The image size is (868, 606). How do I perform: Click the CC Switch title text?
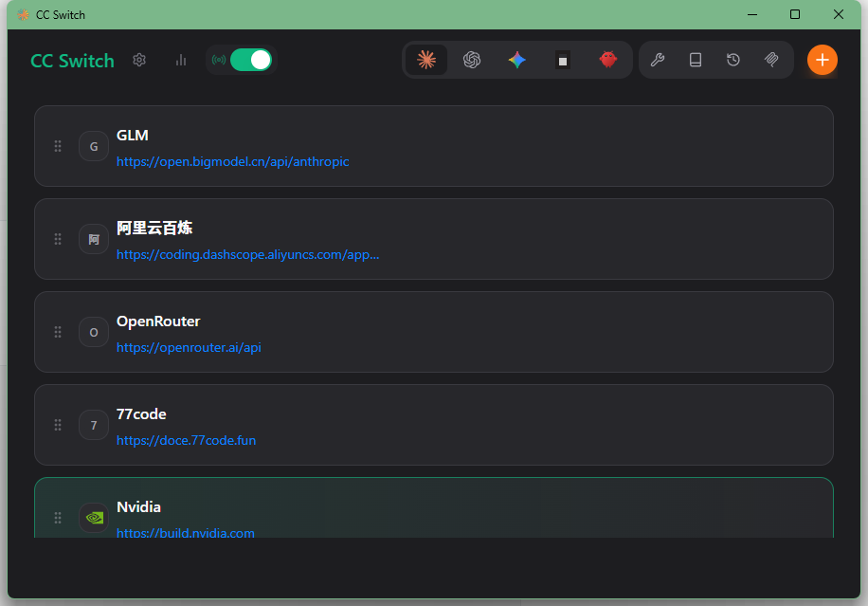coord(72,61)
